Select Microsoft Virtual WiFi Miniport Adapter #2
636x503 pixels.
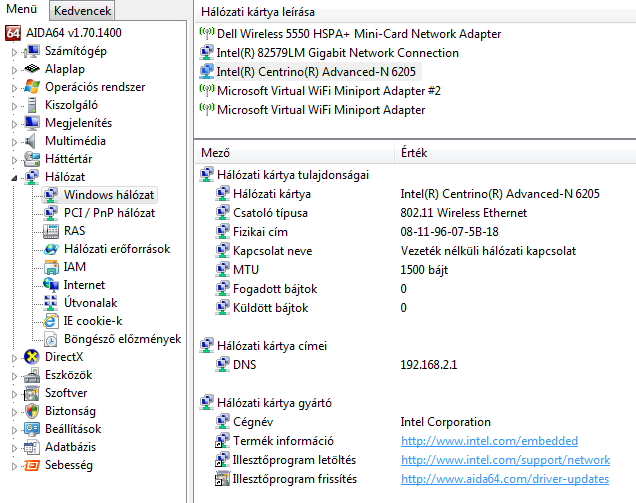click(x=329, y=91)
